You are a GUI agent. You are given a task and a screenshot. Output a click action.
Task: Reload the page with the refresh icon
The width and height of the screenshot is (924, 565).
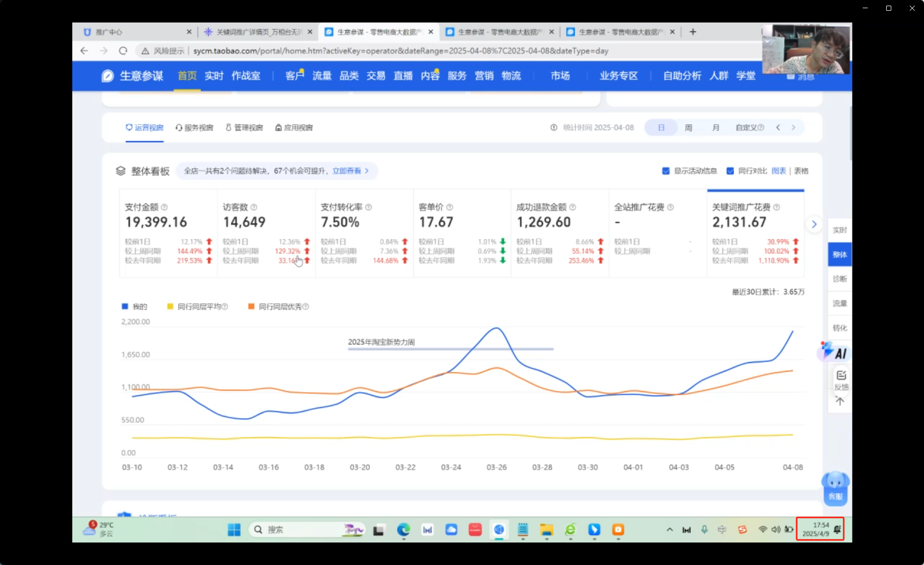tap(123, 51)
